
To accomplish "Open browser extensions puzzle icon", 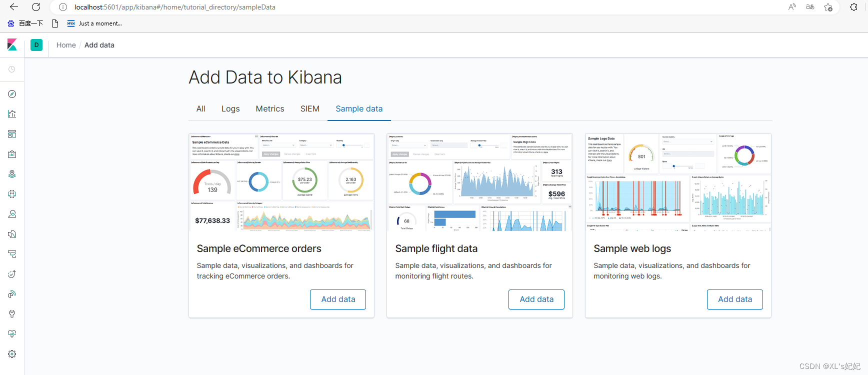I will (x=854, y=7).
